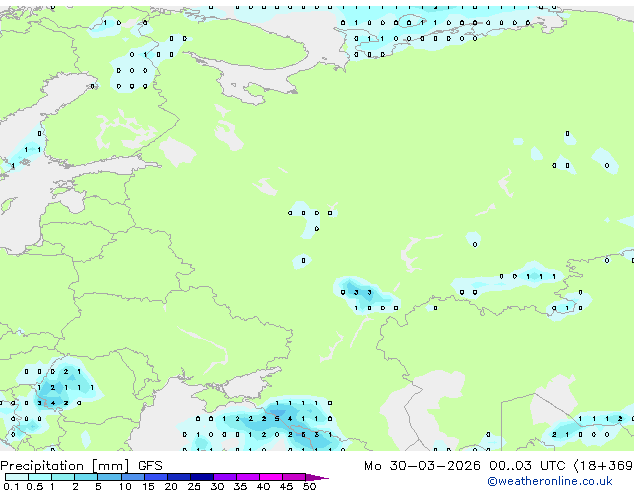Select the 25–30 mm dark navy legend swatch
Image resolution: width=634 pixels, height=490 pixels.
[202, 477]
